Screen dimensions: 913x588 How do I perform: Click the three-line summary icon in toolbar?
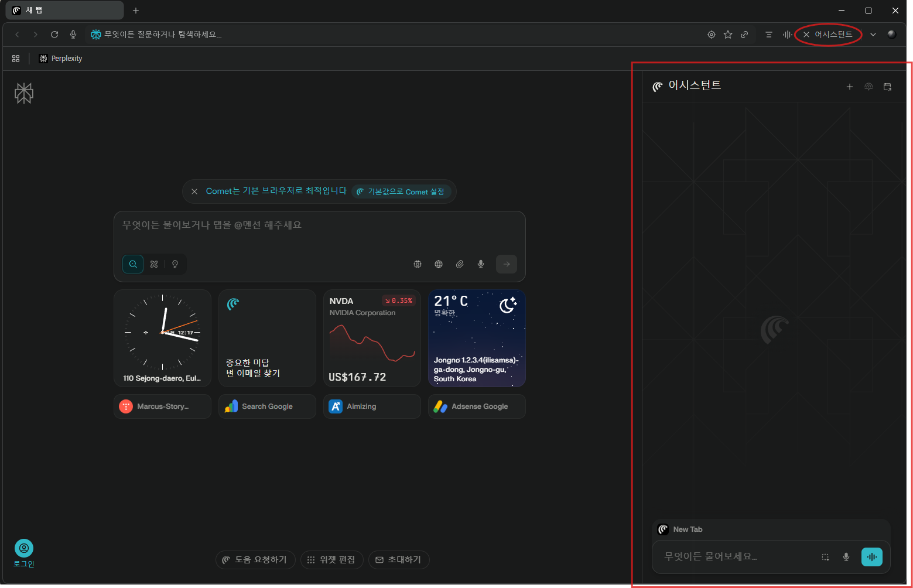pyautogui.click(x=769, y=35)
